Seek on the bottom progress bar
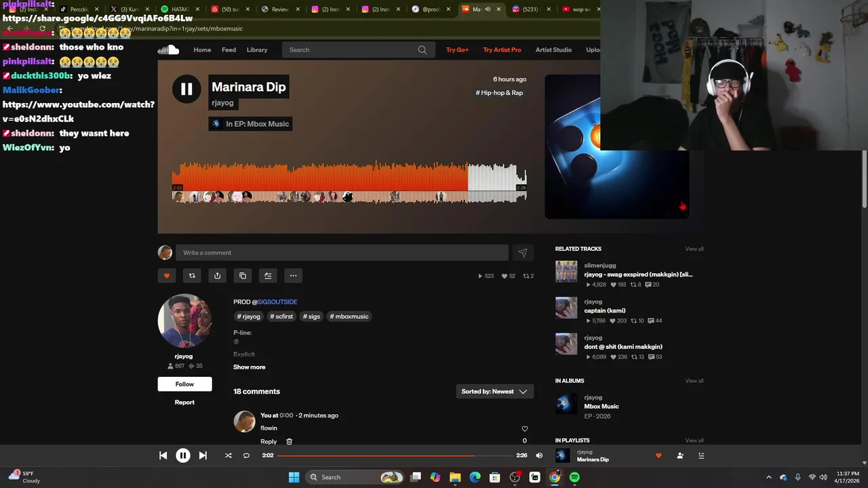Screen dimensions: 868x488 click(x=395, y=455)
